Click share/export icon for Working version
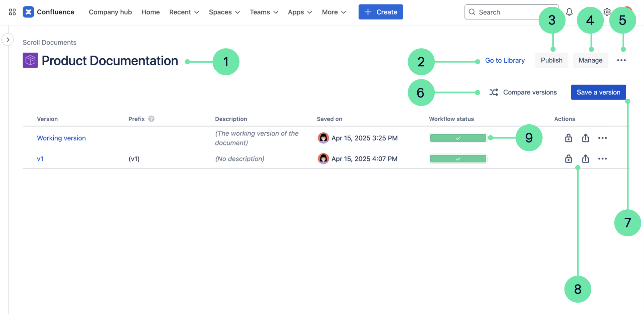Image resolution: width=644 pixels, height=314 pixels. (x=585, y=138)
